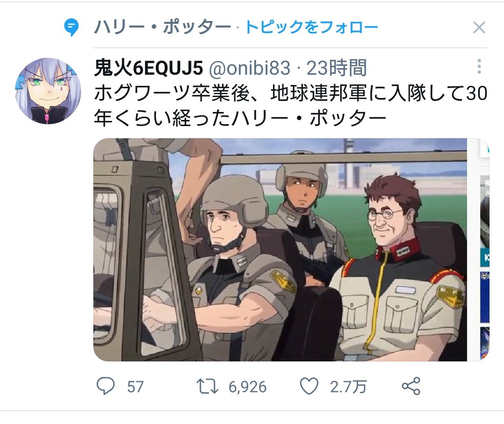Open the three-dot more options menu
The width and height of the screenshot is (504, 424).
(x=479, y=66)
